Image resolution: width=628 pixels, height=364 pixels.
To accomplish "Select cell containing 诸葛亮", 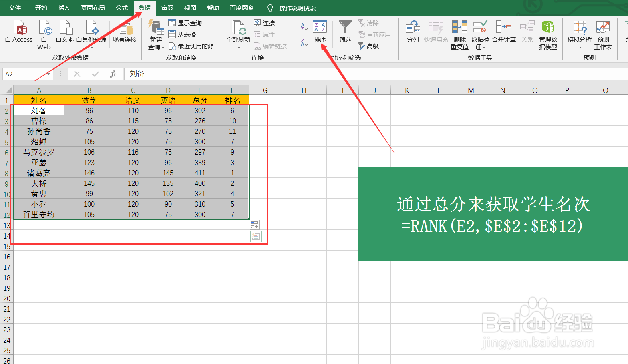I will 39,173.
